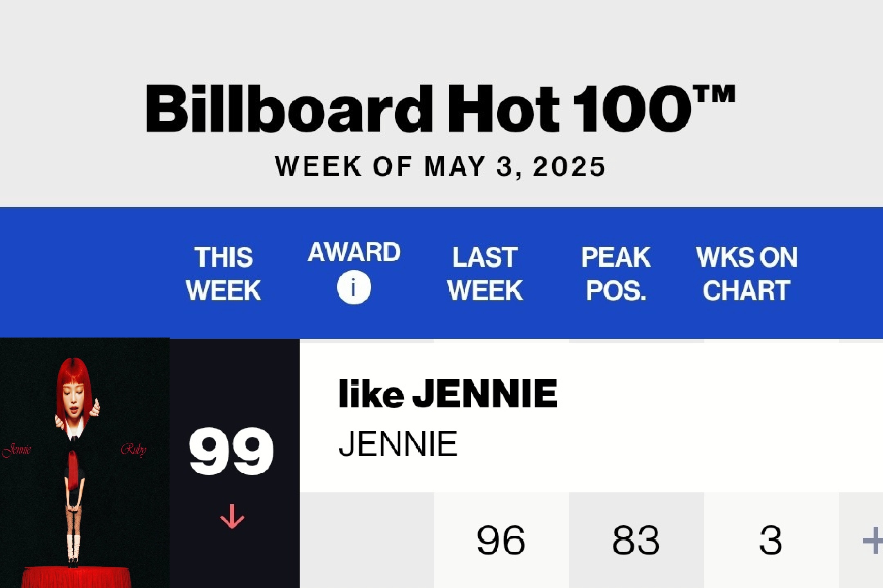Click the Jennie script text on cover
883x588 pixels.
click(17, 450)
